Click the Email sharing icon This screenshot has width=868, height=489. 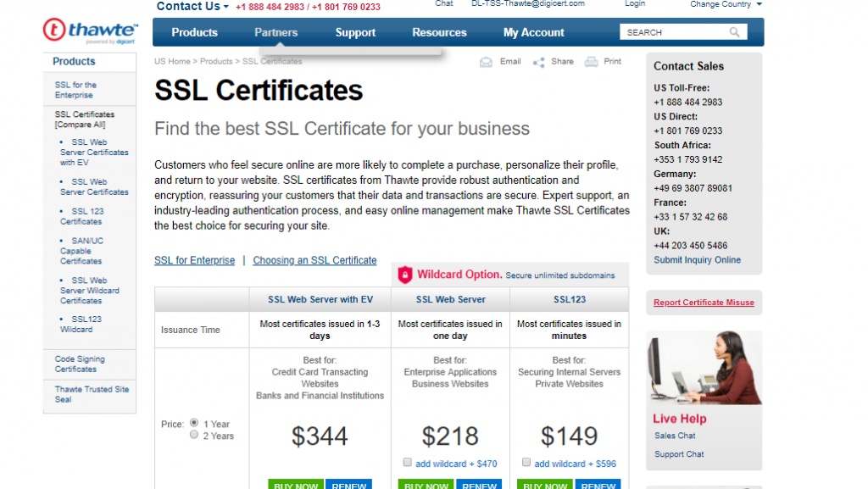click(486, 62)
